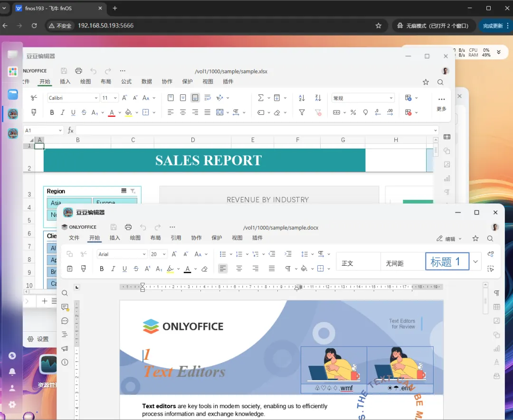
Task: Click the wrap text icon in the spreadsheet
Action: tap(208, 98)
